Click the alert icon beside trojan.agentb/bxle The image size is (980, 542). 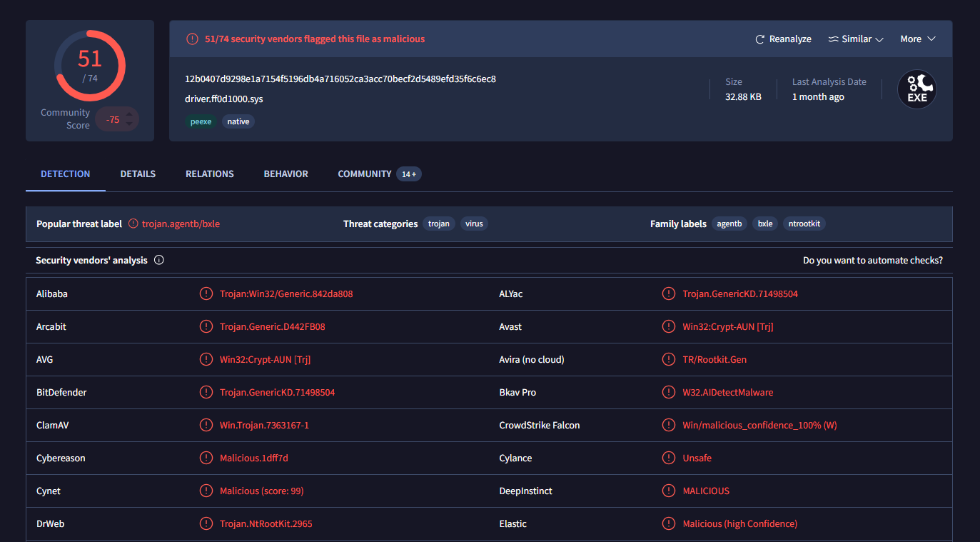pyautogui.click(x=133, y=224)
